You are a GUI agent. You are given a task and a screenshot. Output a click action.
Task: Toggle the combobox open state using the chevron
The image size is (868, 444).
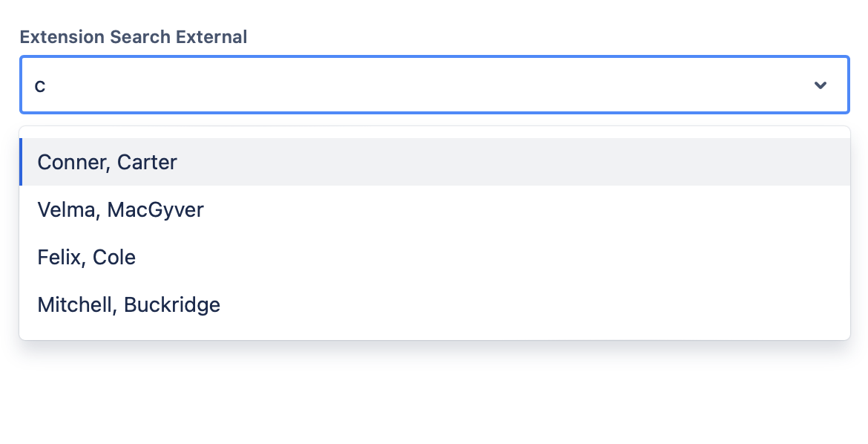[821, 85]
